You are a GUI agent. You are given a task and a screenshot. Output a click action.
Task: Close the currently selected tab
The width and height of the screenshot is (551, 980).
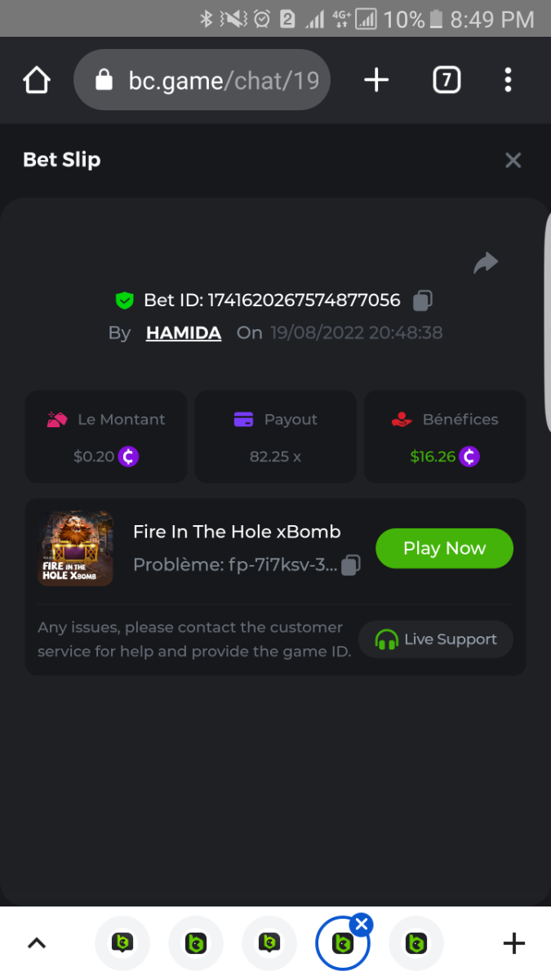tap(362, 924)
